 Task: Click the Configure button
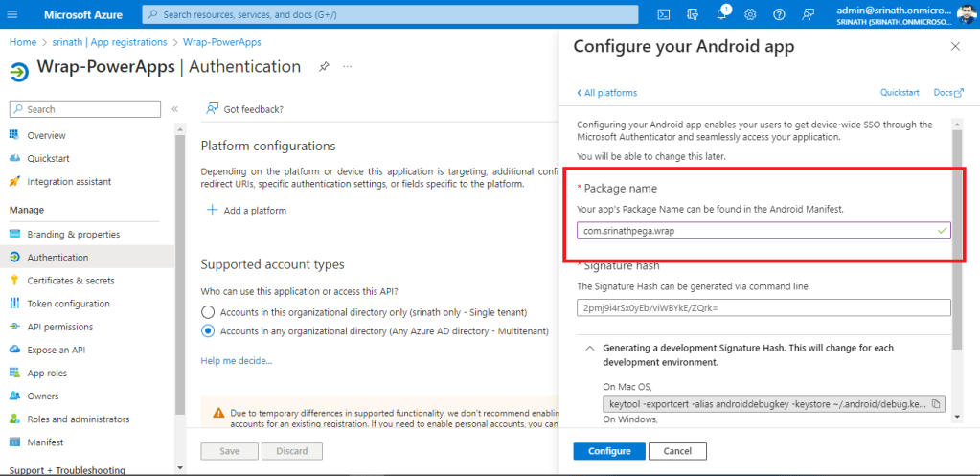[x=609, y=451]
